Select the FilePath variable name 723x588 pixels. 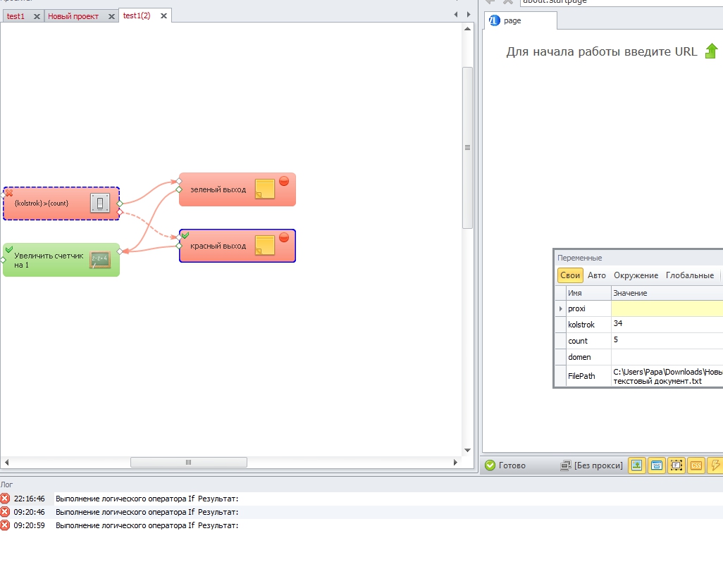tap(581, 376)
